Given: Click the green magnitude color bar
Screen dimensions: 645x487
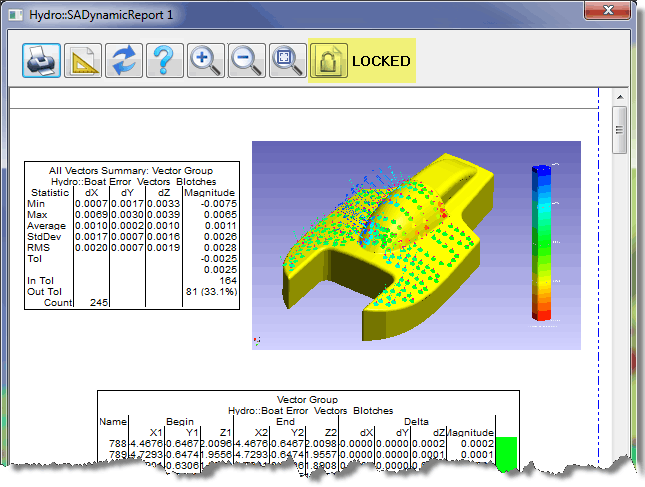Looking at the screenshot, I should pos(506,454).
